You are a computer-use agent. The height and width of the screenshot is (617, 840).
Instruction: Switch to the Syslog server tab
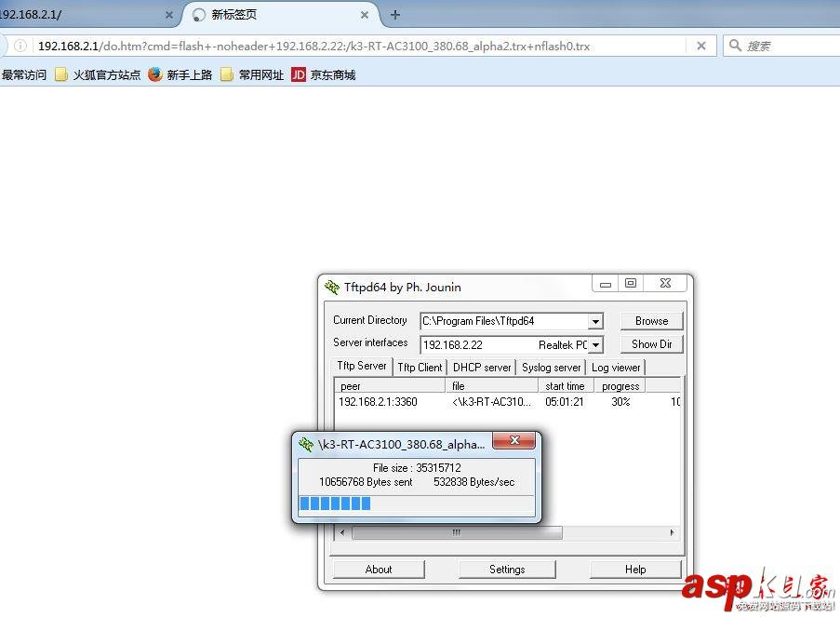551,368
